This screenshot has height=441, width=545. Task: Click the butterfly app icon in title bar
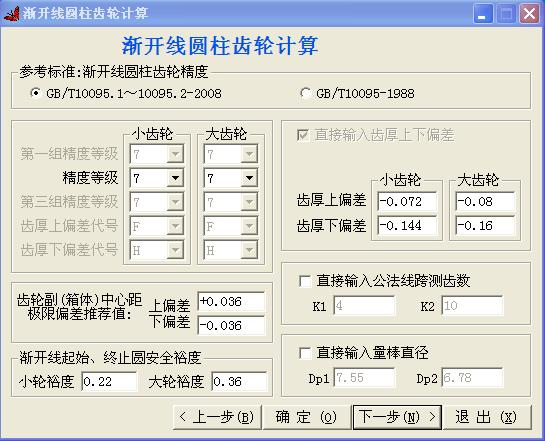click(11, 14)
